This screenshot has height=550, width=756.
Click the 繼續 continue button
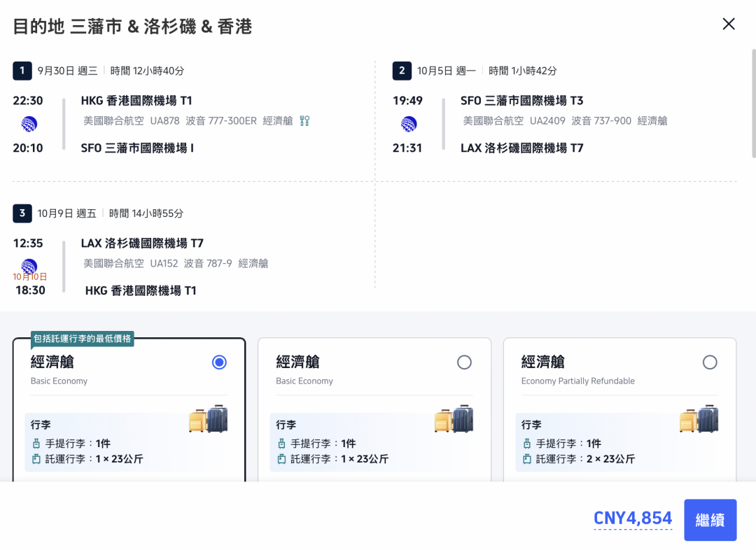[710, 520]
